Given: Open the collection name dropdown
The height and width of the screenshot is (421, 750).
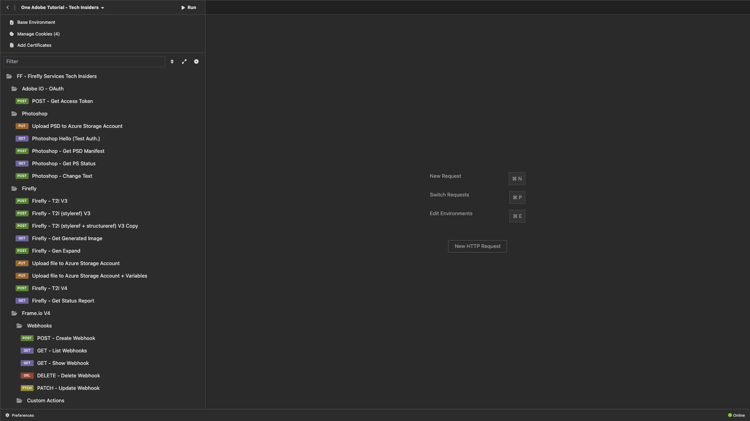Looking at the screenshot, I should [62, 8].
